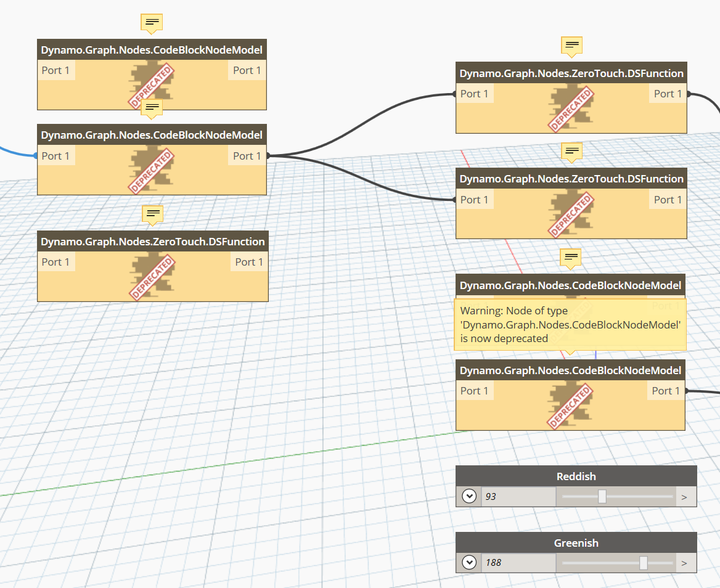Click the Port 1 output of the second CodeBlockNodeModel
Image resolution: width=720 pixels, height=588 pixels.
pos(247,155)
